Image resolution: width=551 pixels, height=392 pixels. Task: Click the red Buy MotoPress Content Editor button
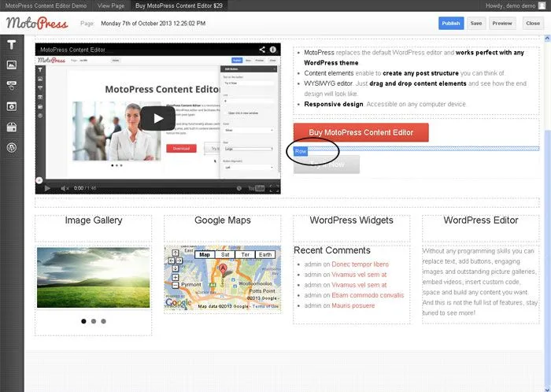tap(361, 132)
